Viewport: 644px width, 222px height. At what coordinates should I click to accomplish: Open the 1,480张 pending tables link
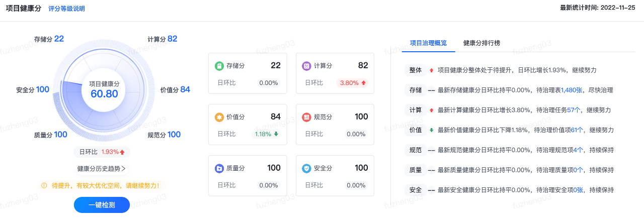(x=572, y=90)
